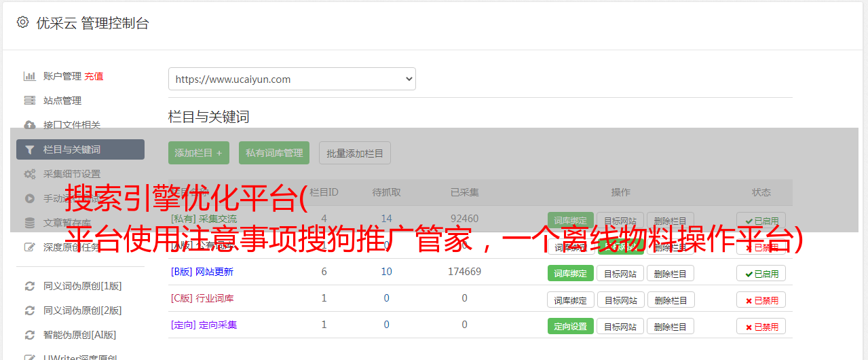Click the refresh icon beside 同义词伪原创[1版]
Image resolution: width=868 pixels, height=360 pixels.
(x=30, y=286)
